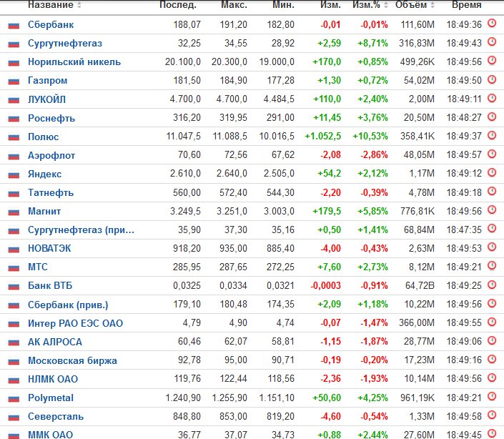
Task: Select the -0,0003 change value for Банк ВТБ
Action: point(325,285)
